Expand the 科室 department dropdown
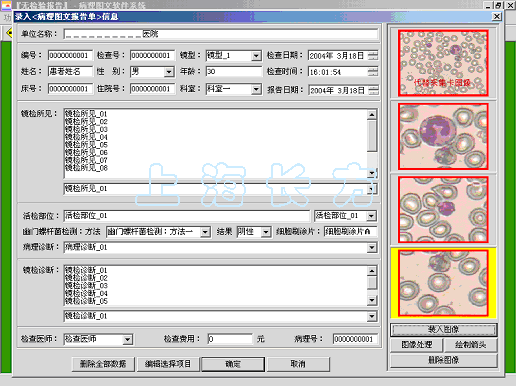 click(256, 89)
